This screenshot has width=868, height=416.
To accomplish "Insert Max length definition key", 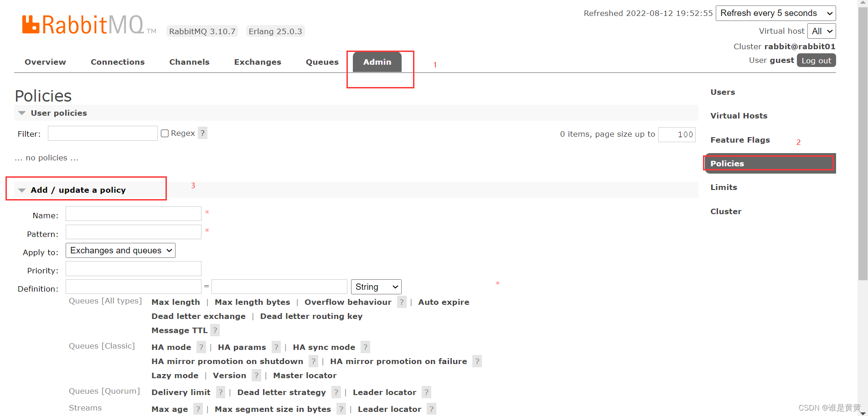I will (x=176, y=302).
